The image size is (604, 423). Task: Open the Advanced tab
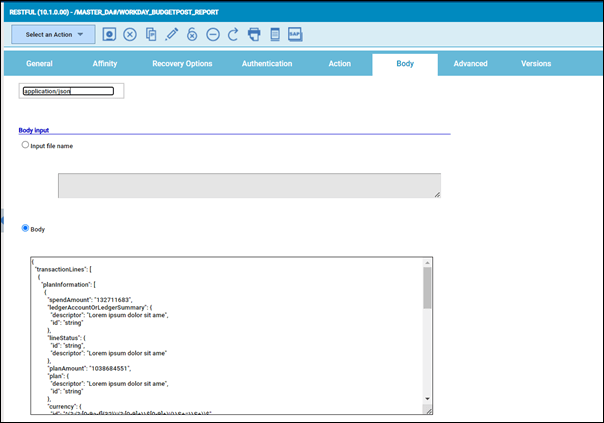click(470, 64)
